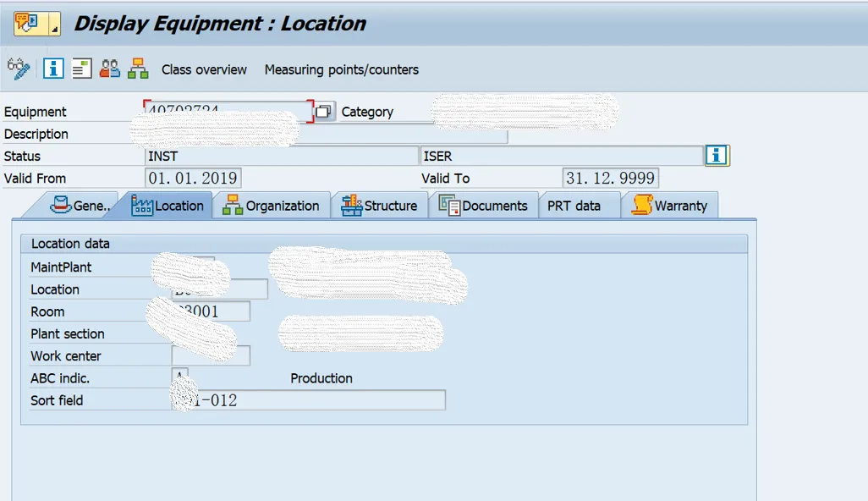Viewport: 868px width, 501px height.
Task: Click the Description label
Action: [36, 134]
